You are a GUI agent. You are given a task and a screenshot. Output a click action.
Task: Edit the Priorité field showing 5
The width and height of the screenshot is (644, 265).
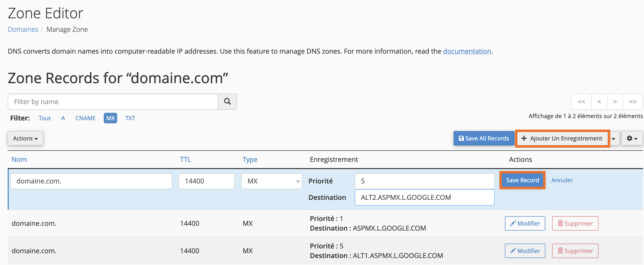tap(425, 181)
